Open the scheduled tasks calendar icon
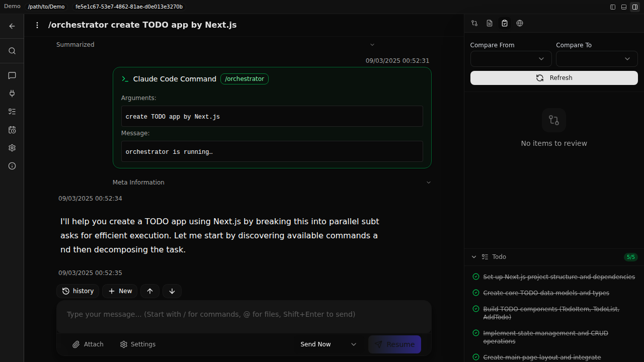The width and height of the screenshot is (644, 362). (x=12, y=130)
